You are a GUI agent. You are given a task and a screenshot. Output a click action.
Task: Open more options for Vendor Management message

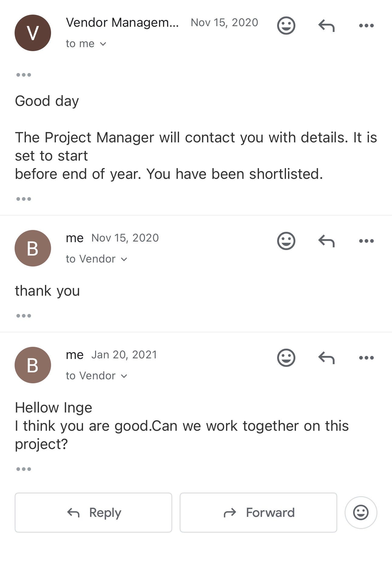[x=366, y=26]
